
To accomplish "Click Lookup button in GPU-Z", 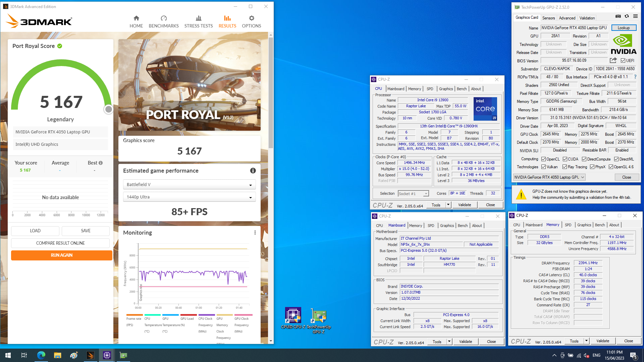I will click(x=624, y=28).
